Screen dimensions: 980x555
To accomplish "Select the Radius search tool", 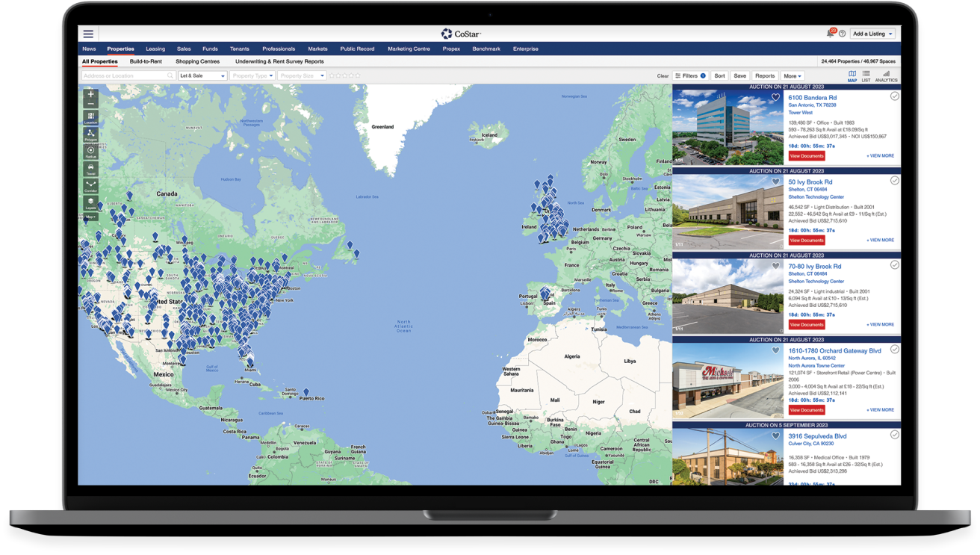I will pyautogui.click(x=90, y=152).
